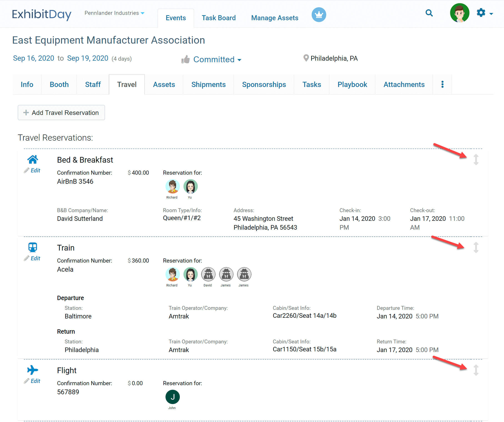
Task: Click Edit link for Bed & Breakfast
Action: 35,171
